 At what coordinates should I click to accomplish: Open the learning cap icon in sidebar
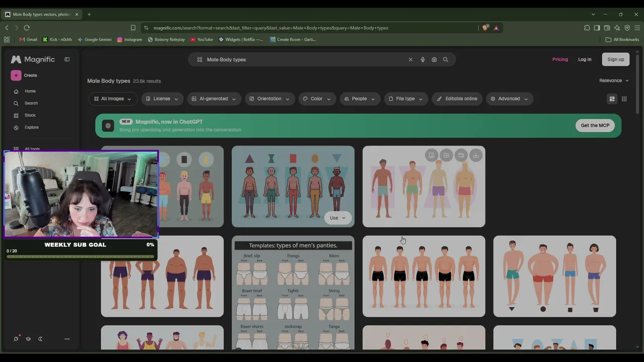pyautogui.click(x=28, y=339)
